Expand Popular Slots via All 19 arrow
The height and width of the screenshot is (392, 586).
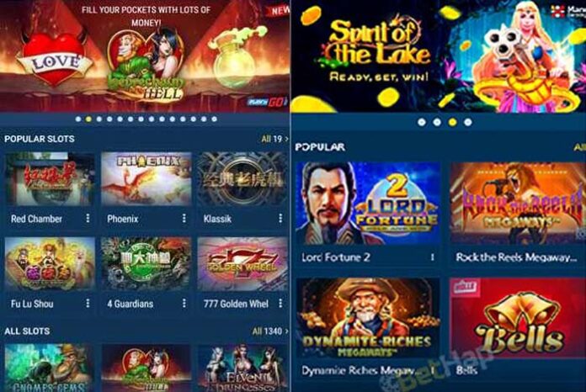(x=274, y=139)
